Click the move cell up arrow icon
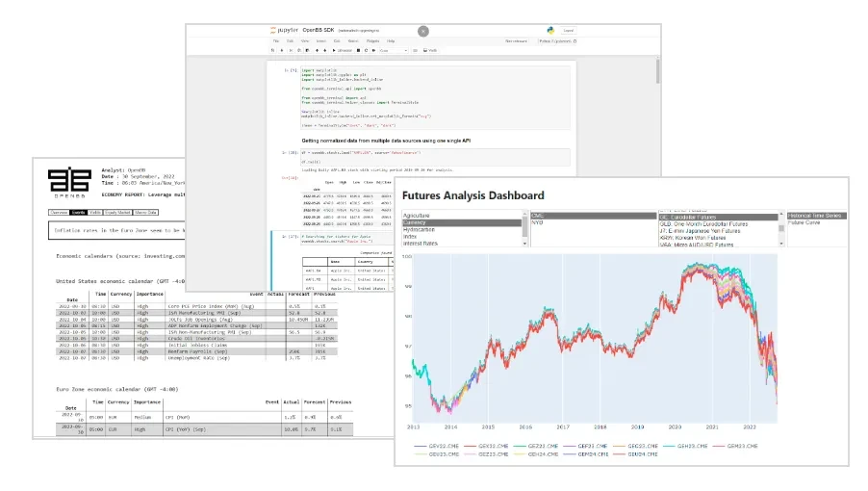 tap(316, 50)
